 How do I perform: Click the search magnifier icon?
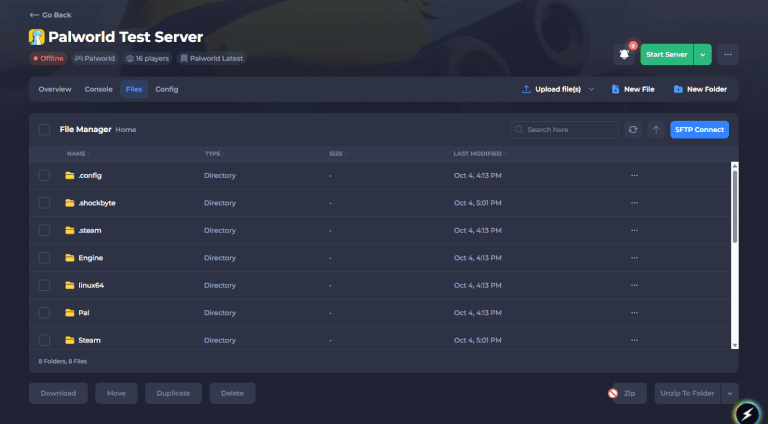tap(519, 130)
